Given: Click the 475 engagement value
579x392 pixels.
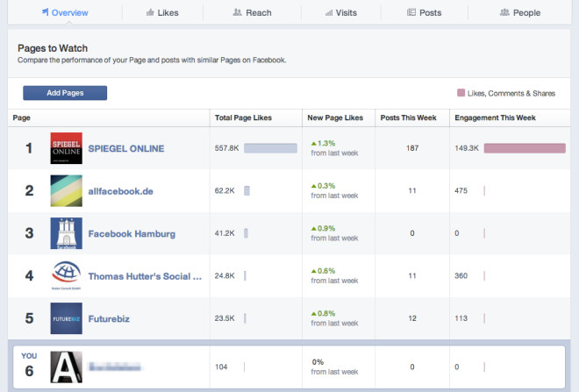Looking at the screenshot, I should point(461,190).
